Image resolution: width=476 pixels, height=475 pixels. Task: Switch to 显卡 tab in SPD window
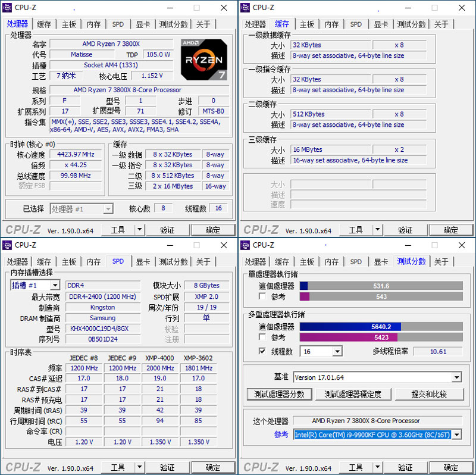(143, 262)
